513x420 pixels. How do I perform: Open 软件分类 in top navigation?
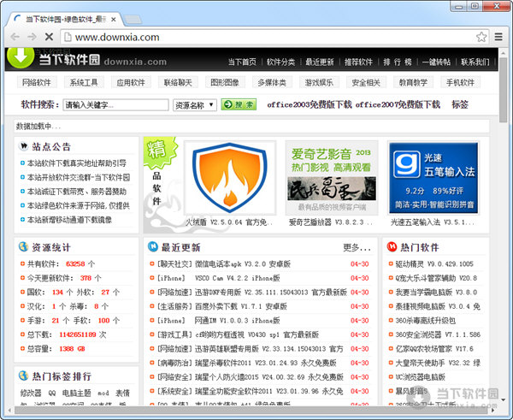pos(280,62)
